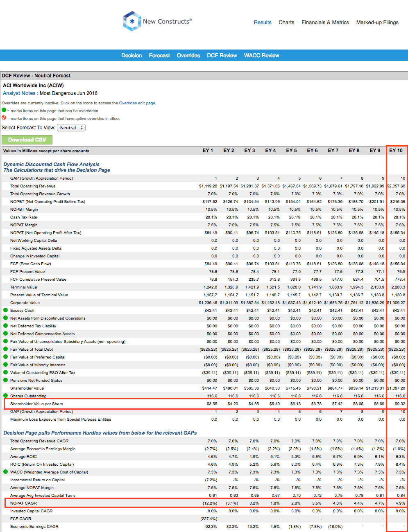Click the New Constructs hexagon logo
This screenshot has height=532, width=408.
(132, 21)
